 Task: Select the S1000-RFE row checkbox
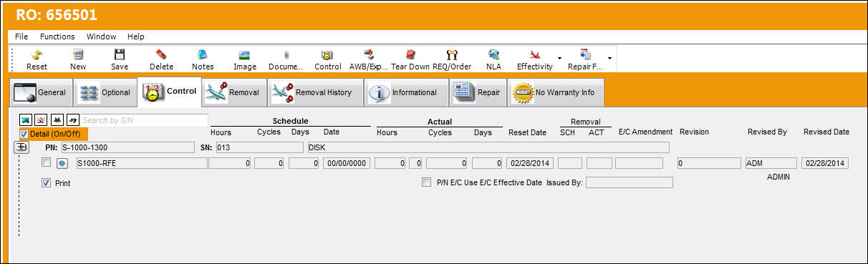click(x=47, y=163)
